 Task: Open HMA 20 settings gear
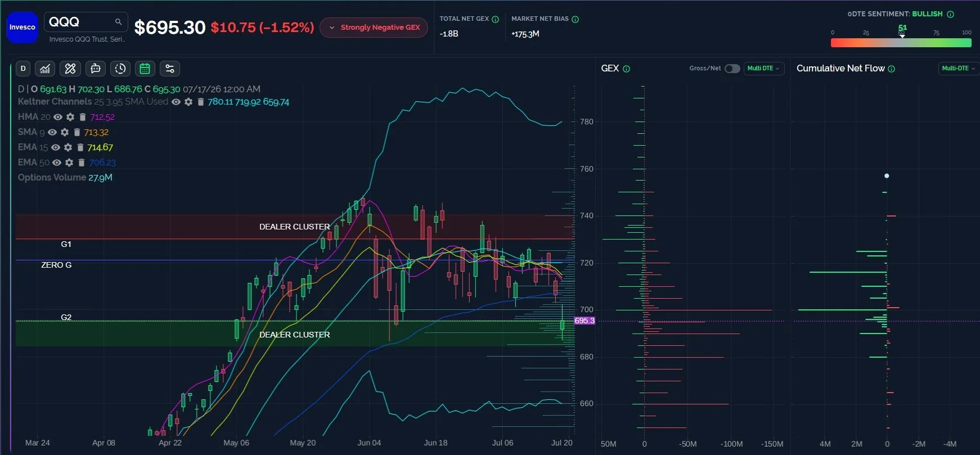tap(70, 117)
